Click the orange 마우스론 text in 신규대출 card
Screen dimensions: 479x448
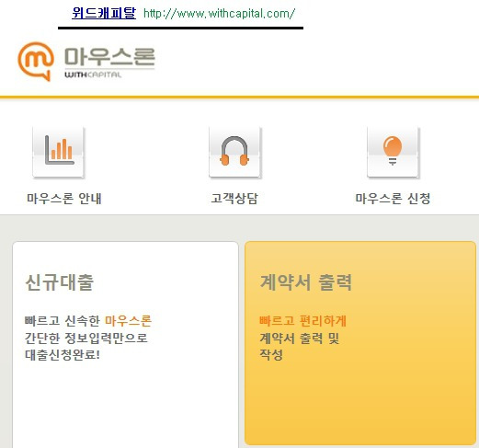click(129, 321)
